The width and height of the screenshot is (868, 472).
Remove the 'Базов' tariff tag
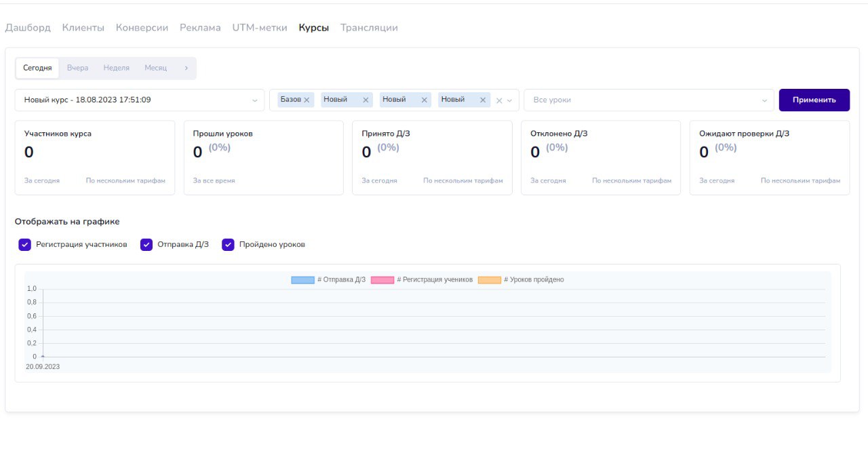(307, 100)
